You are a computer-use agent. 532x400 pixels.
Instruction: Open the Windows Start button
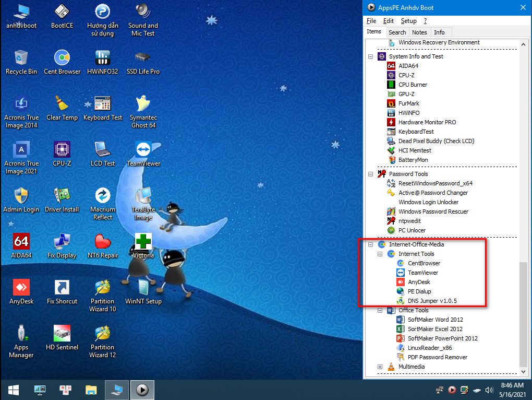13,390
